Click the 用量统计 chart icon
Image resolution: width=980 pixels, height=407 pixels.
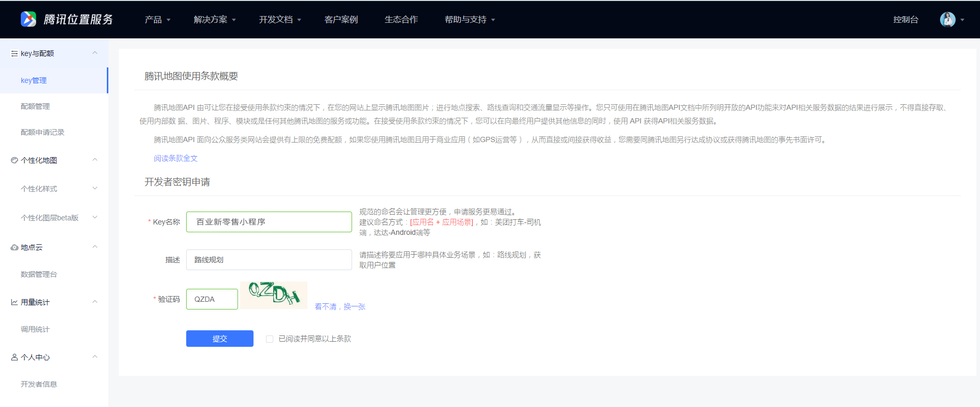15,302
